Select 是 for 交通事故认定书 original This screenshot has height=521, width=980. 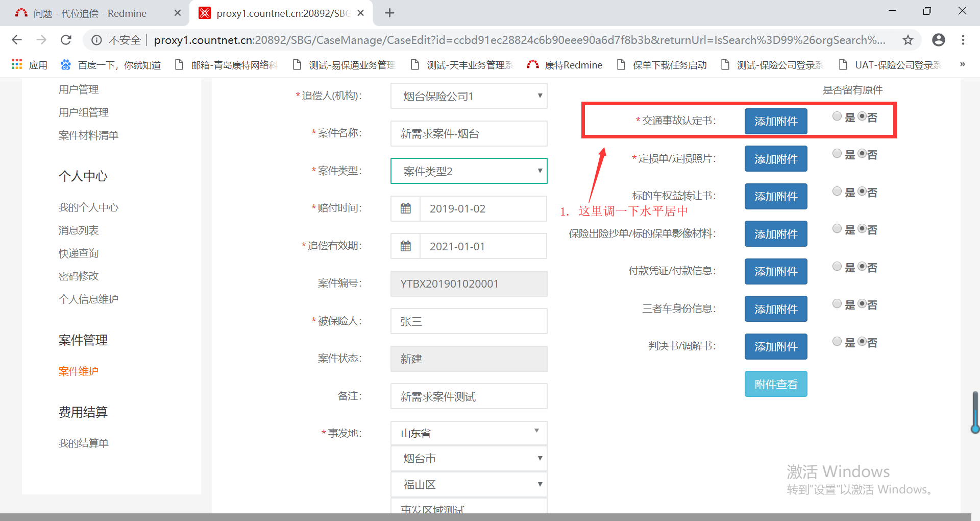(x=837, y=116)
